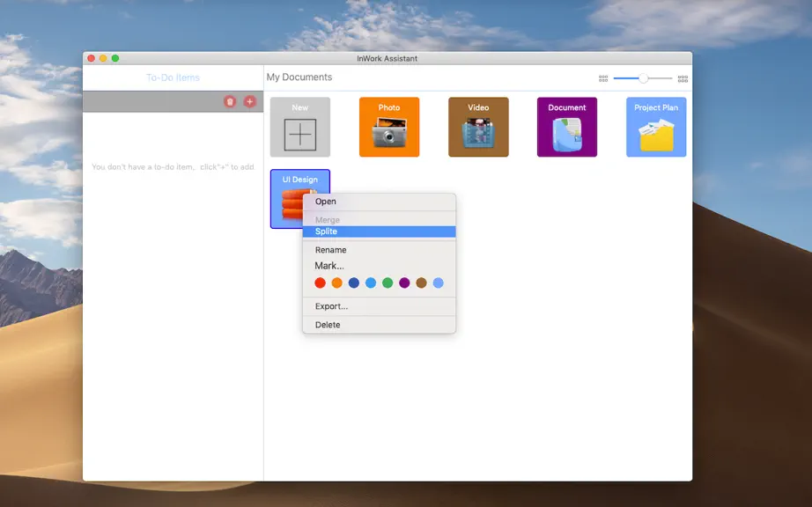Image resolution: width=812 pixels, height=507 pixels.
Task: Open the Project Plan folder tile
Action: click(x=656, y=127)
